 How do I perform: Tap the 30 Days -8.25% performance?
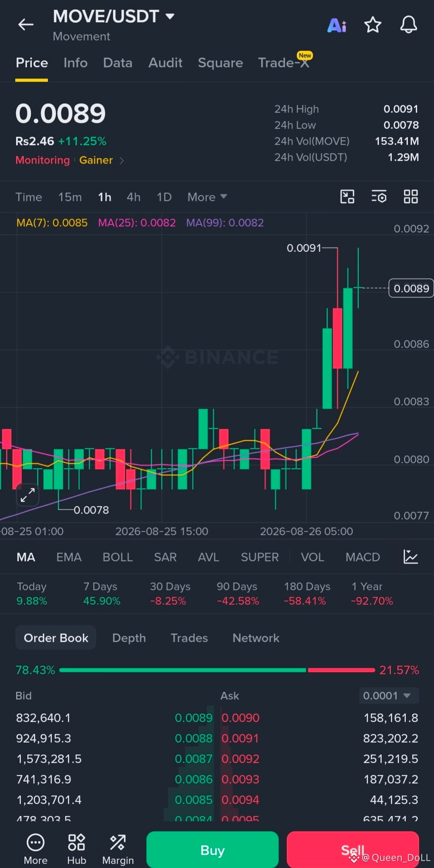tap(170, 594)
